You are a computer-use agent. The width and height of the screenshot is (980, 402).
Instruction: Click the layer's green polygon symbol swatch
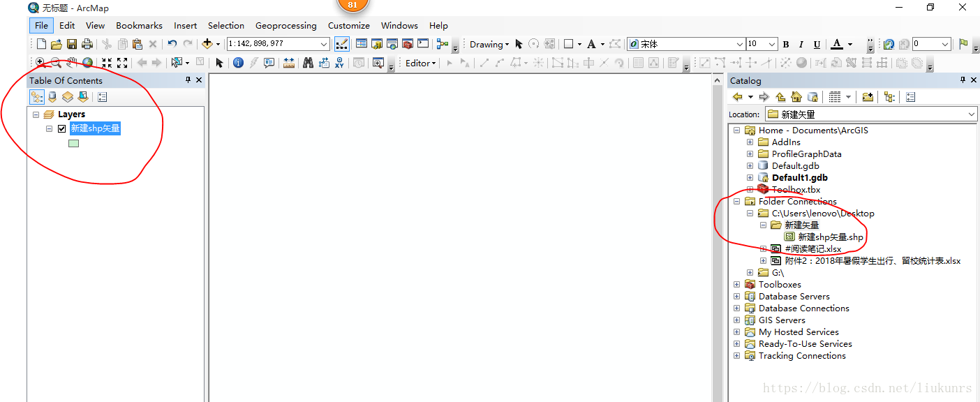click(x=73, y=144)
